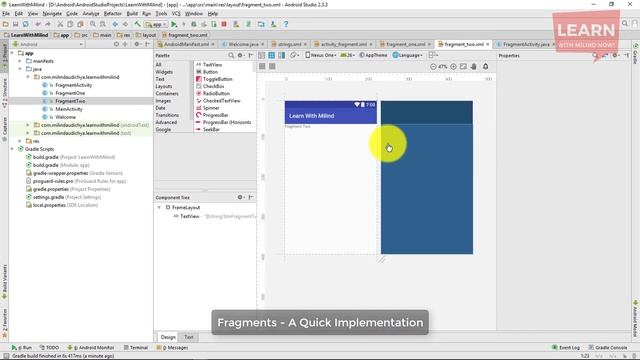This screenshot has width=640, height=360.
Task: Select FragmentActivity in project tree
Action: coord(73,85)
